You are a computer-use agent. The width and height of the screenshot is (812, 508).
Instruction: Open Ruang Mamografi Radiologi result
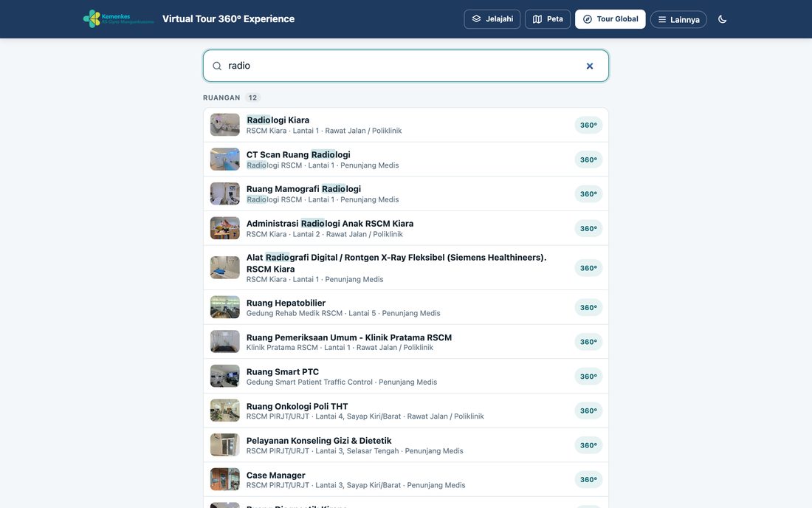(x=406, y=193)
